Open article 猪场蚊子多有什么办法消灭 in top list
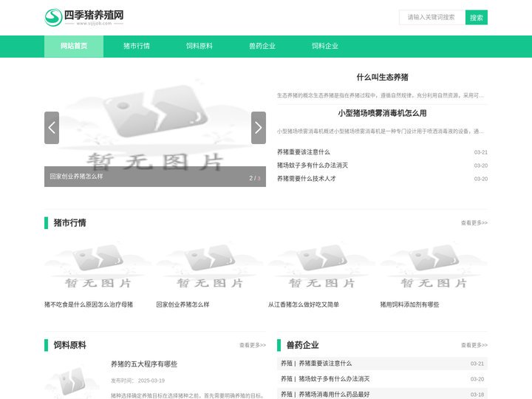 tap(313, 166)
